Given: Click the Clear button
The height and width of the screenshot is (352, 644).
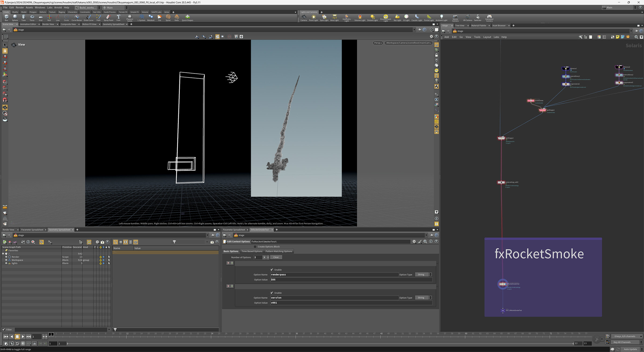Looking at the screenshot, I should (x=276, y=257).
